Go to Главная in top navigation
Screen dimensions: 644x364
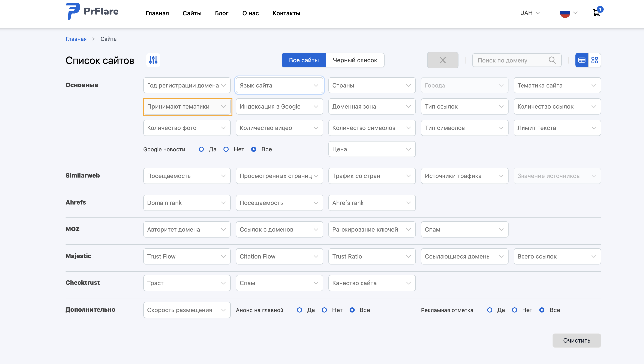pyautogui.click(x=157, y=13)
